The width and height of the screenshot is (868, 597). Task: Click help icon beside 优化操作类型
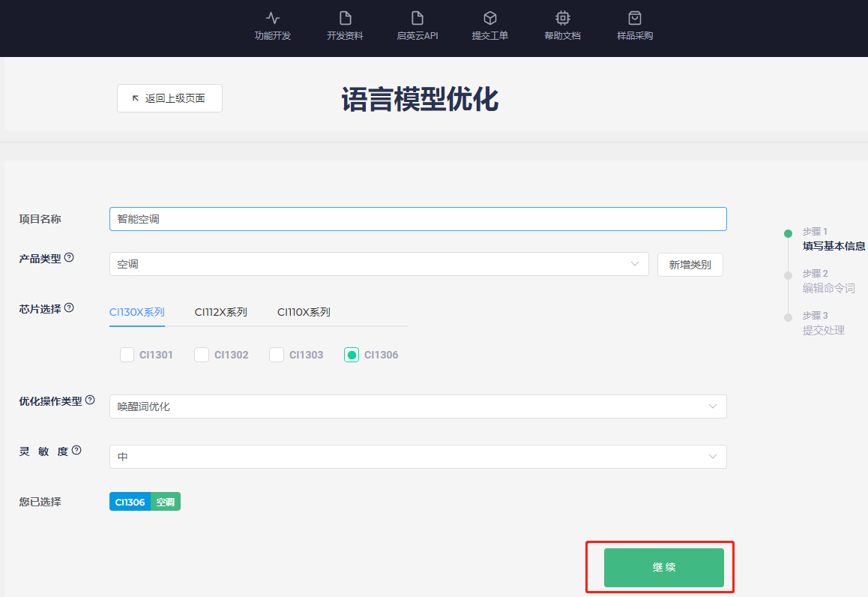[90, 400]
